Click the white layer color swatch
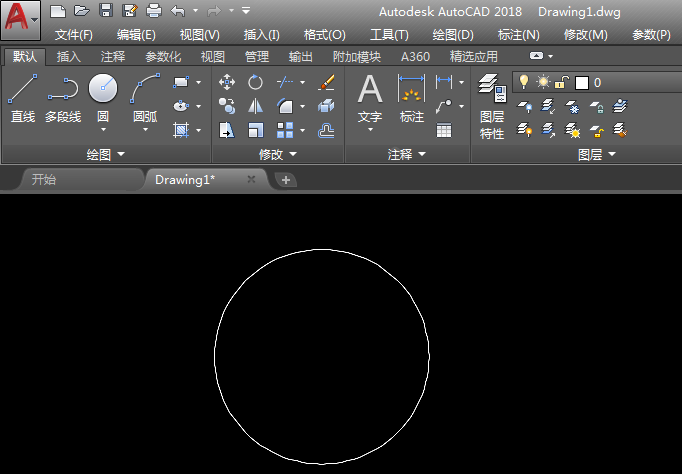Viewport: 682px width, 474px height. coord(582,83)
